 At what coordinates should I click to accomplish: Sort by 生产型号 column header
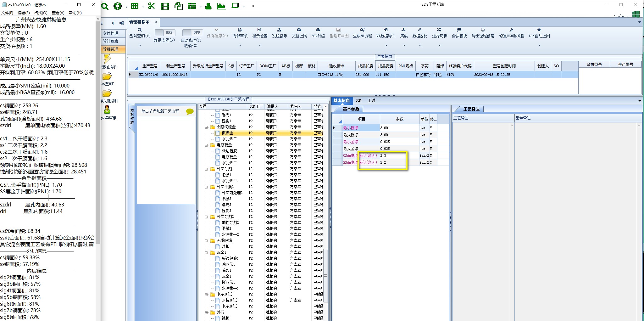150,66
